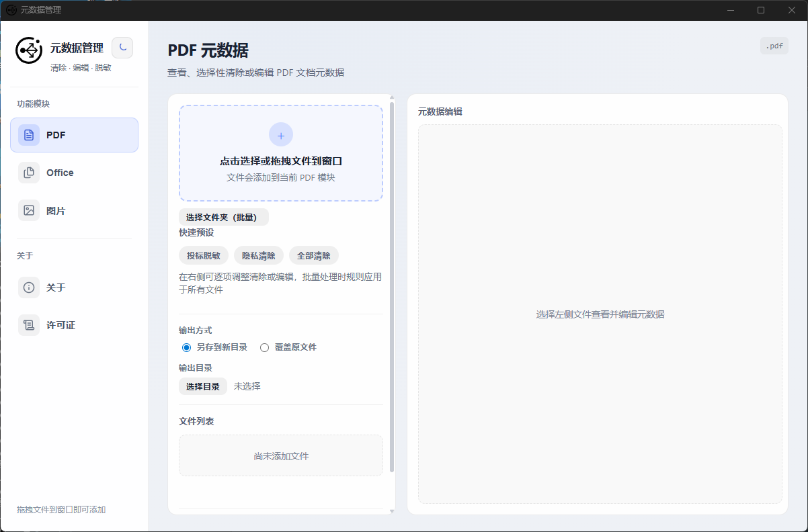The image size is (808, 532).
Task: Select the PDF document icon in sidebar
Action: click(29, 135)
